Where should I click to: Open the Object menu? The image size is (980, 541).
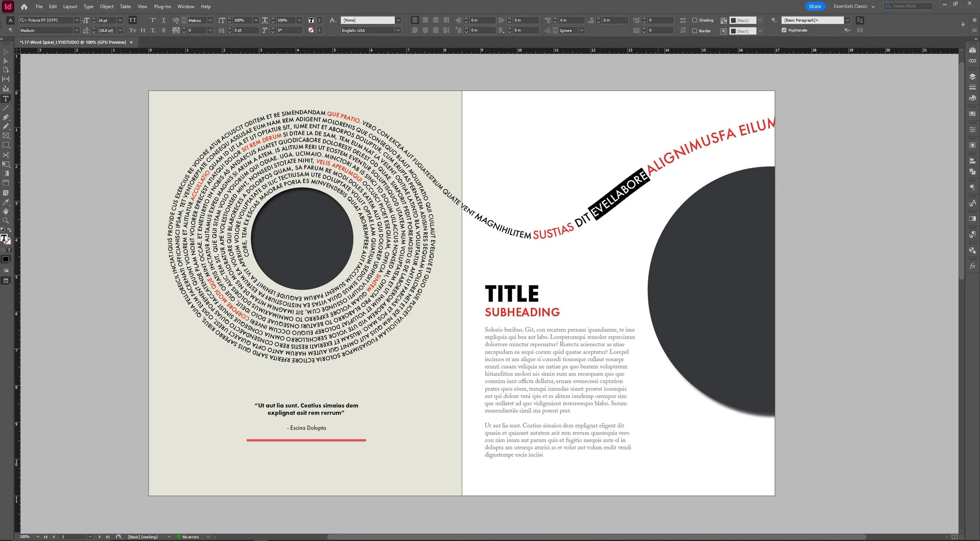pos(107,7)
